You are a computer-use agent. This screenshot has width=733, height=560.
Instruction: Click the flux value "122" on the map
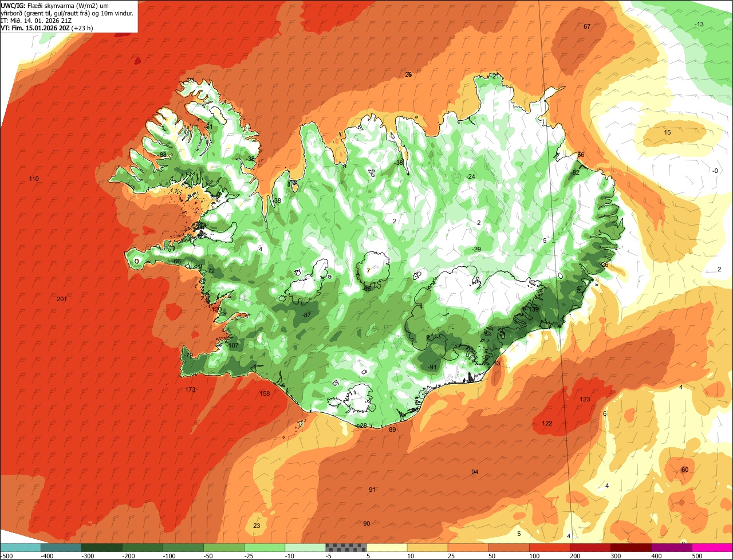tap(547, 423)
